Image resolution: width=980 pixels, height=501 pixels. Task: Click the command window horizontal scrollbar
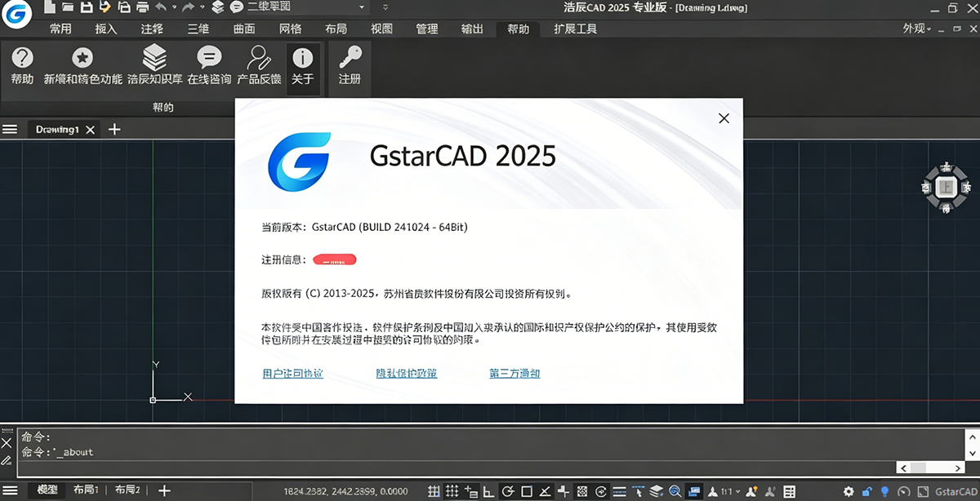pyautogui.click(x=929, y=468)
